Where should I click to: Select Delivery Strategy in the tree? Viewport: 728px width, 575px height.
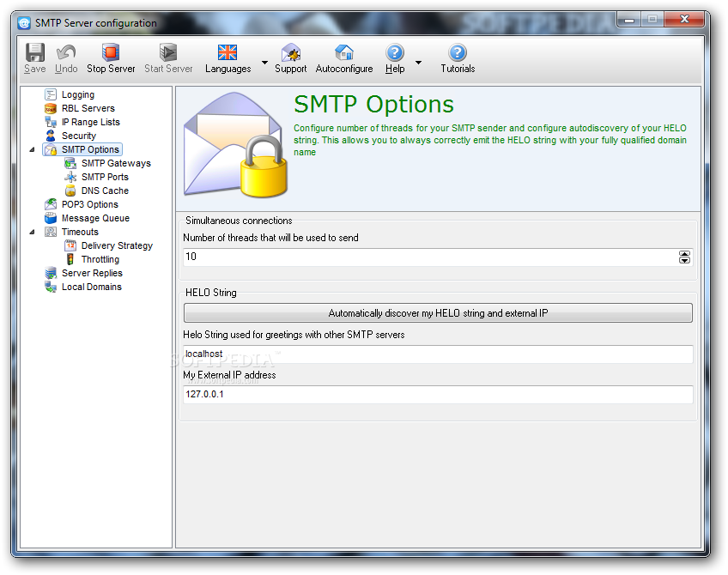117,245
